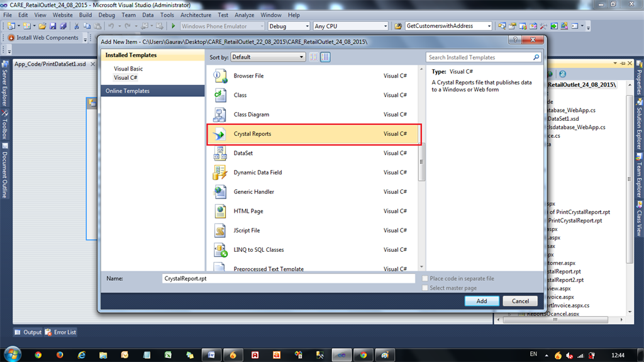Expand the New Project dropdown arrow
The width and height of the screenshot is (644, 362).
point(18,26)
